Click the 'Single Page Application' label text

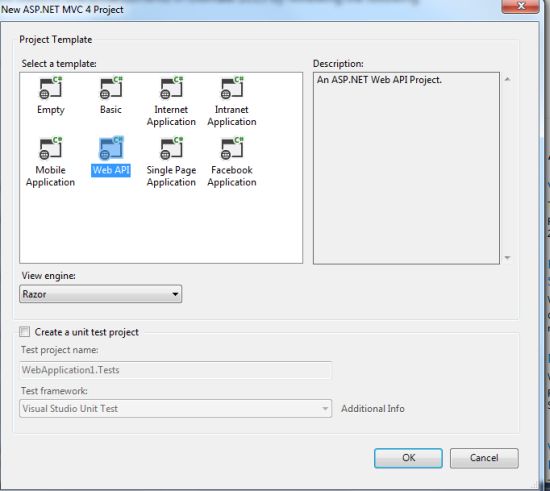point(171,176)
